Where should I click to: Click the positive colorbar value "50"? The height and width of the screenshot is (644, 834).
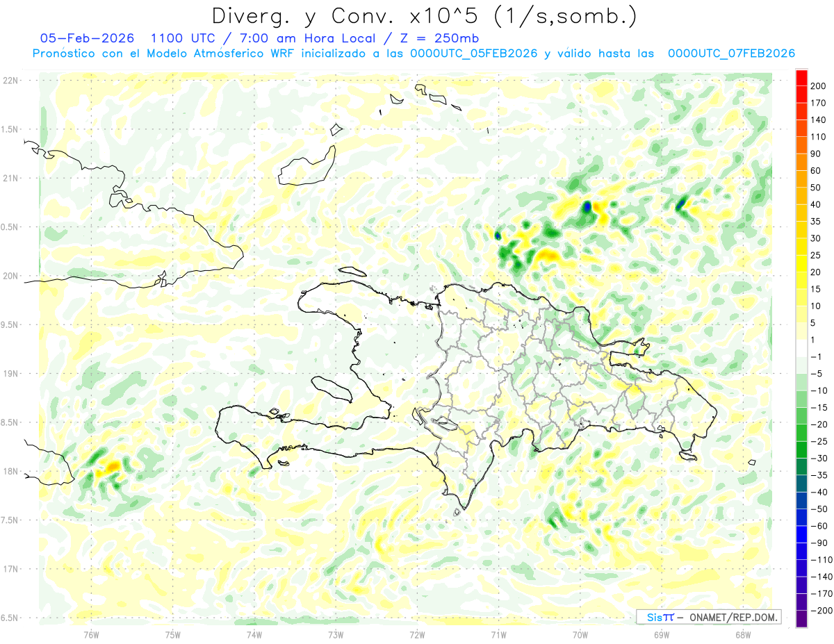[x=817, y=188]
